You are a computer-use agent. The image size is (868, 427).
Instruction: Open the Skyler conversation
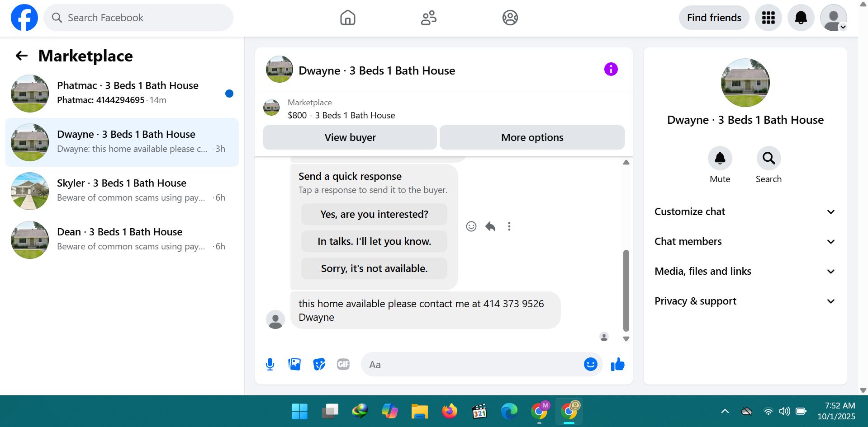(122, 191)
